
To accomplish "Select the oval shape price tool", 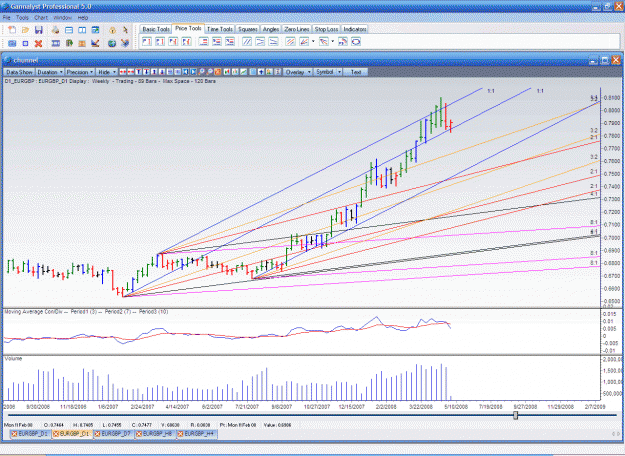I will 356,41.
